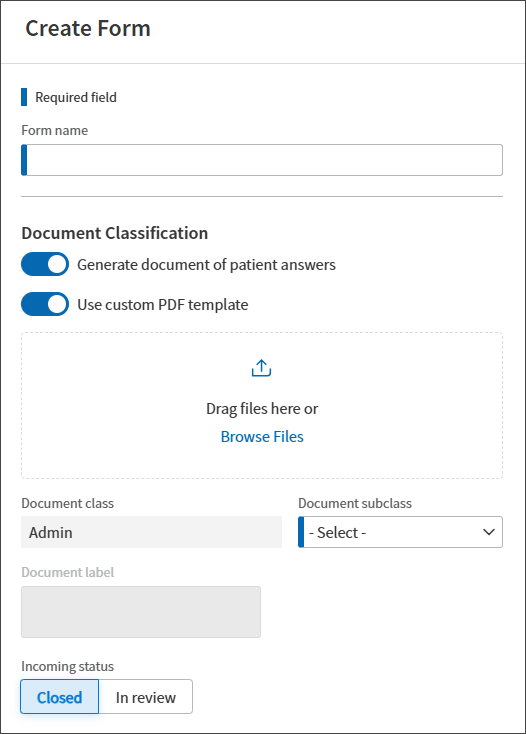The width and height of the screenshot is (526, 734).
Task: Click the chevron on Document subclass select
Action: (x=489, y=532)
